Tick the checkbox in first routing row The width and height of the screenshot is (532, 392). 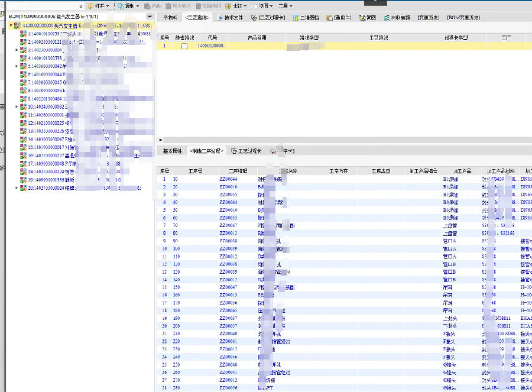click(x=184, y=46)
